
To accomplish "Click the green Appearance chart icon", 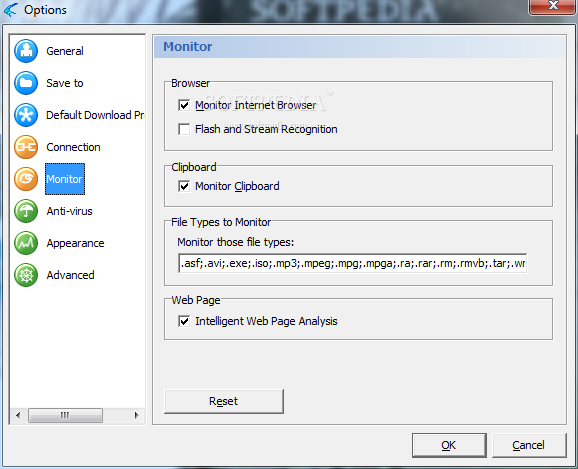I will click(26, 243).
